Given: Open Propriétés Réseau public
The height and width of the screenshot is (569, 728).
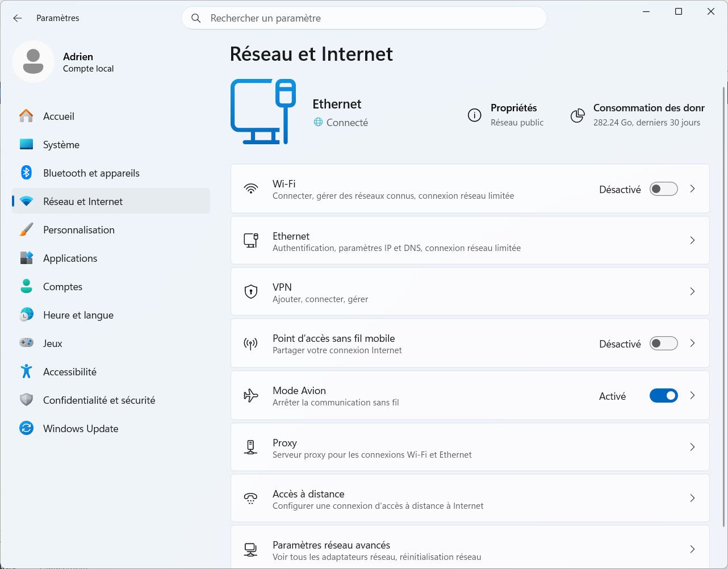Looking at the screenshot, I should point(505,115).
